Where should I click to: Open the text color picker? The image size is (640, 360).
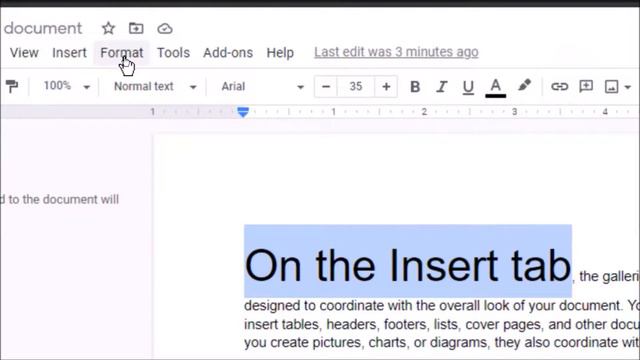pos(496,87)
